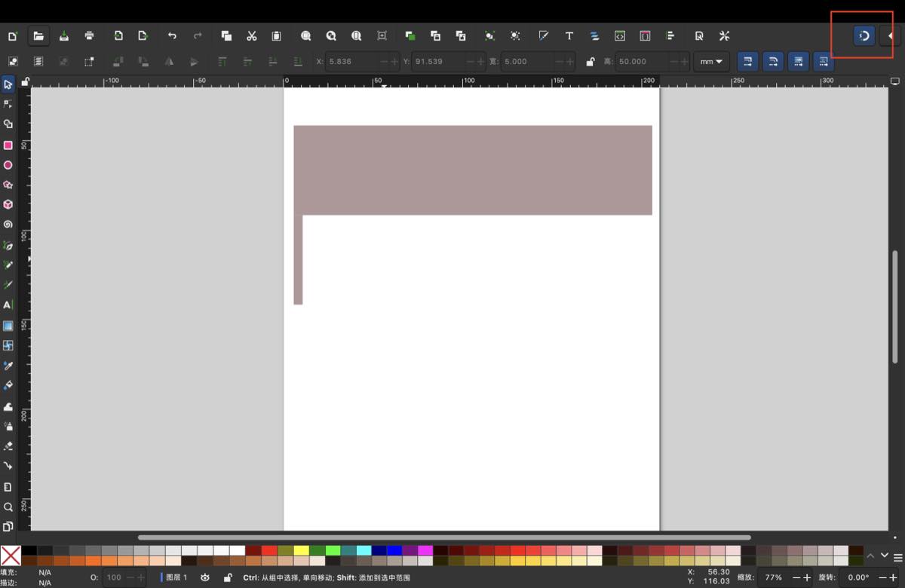Image resolution: width=905 pixels, height=588 pixels.
Task: Open the color palette menu
Action: (897, 557)
